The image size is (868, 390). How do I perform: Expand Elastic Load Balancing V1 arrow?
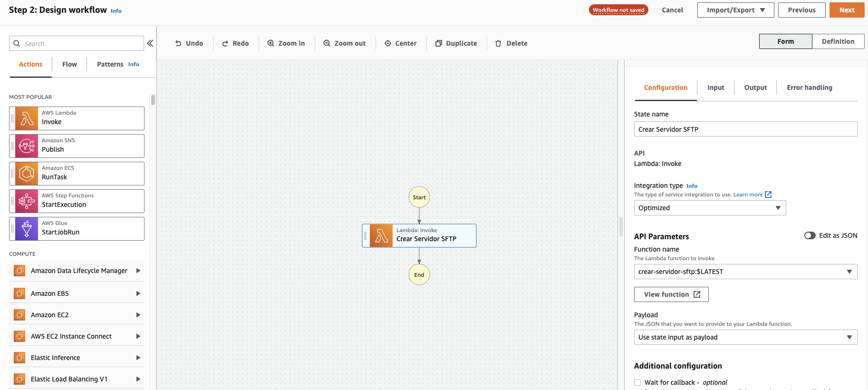[138, 379]
